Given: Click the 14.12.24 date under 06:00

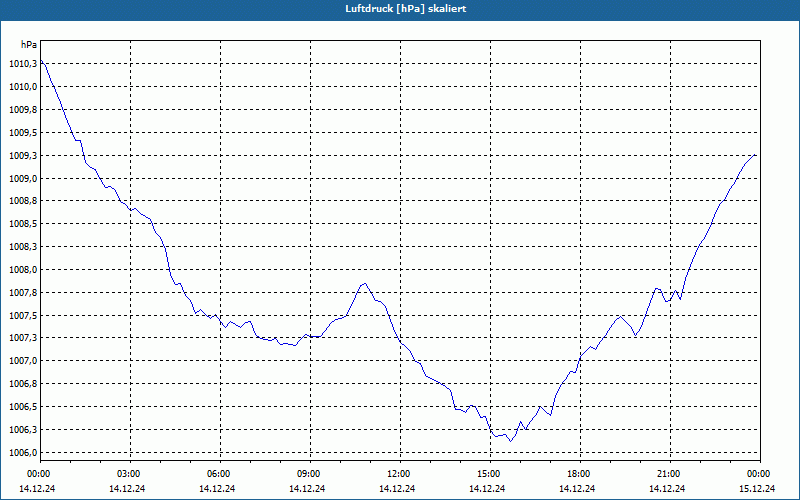Looking at the screenshot, I should click(x=217, y=488).
